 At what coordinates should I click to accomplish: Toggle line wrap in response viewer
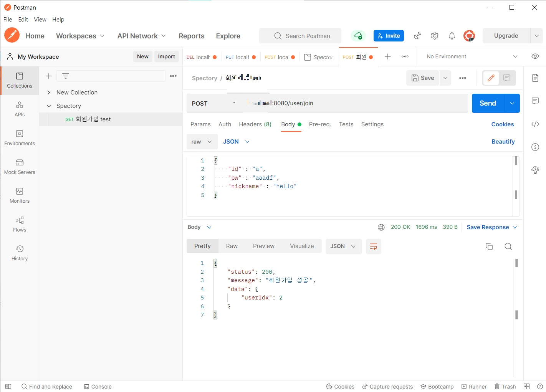pyautogui.click(x=374, y=246)
